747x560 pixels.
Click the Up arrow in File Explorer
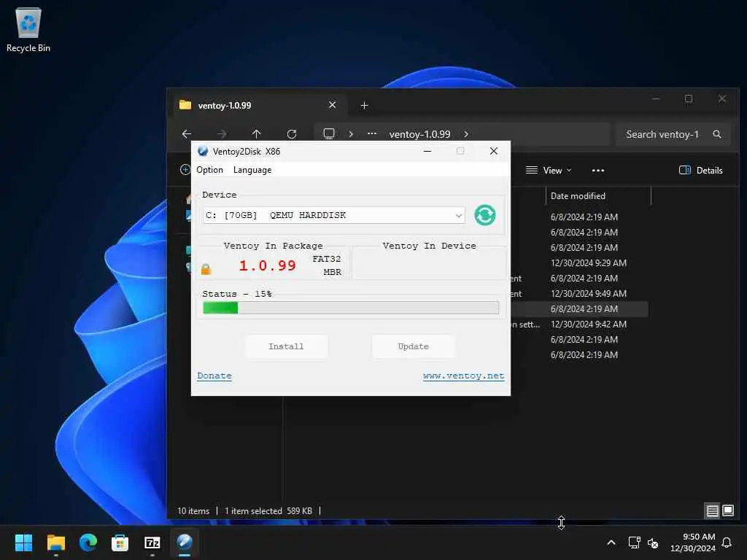point(256,134)
